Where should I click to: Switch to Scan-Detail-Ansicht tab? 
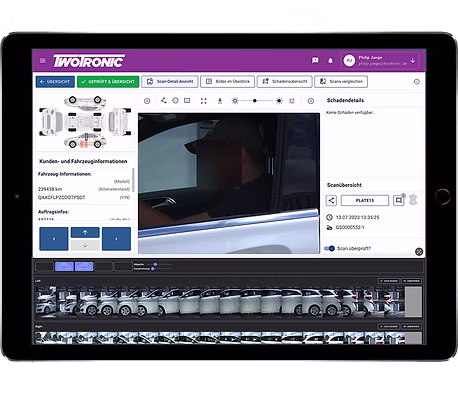coord(170,82)
